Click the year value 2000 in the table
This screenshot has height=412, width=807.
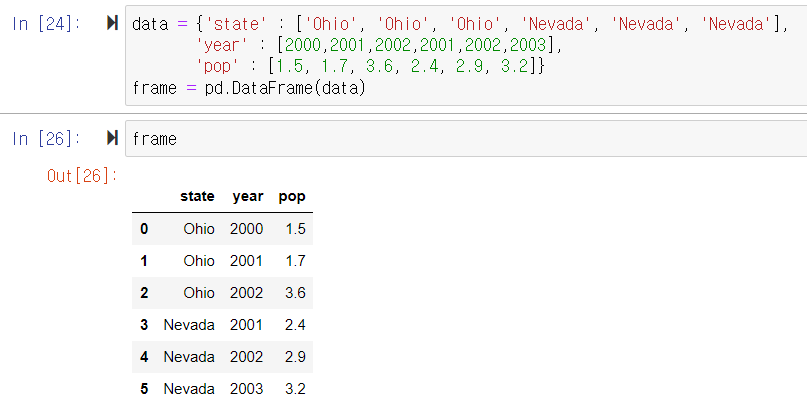click(247, 229)
